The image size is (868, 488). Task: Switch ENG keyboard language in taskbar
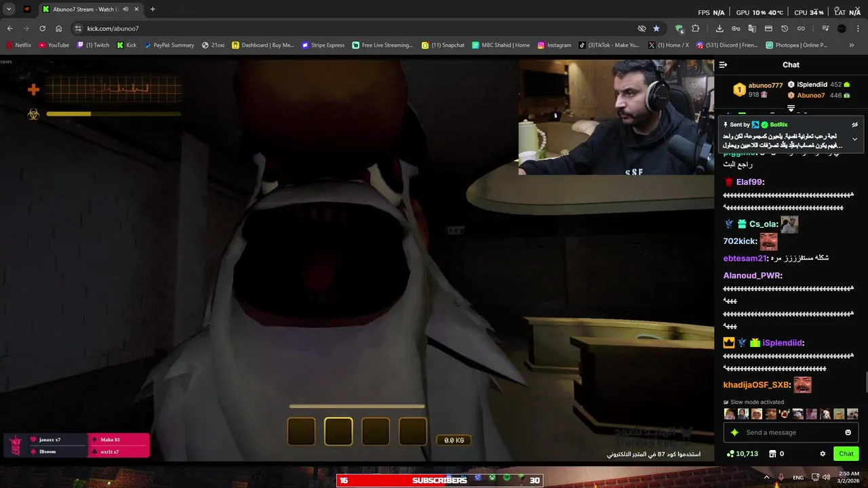point(798,477)
